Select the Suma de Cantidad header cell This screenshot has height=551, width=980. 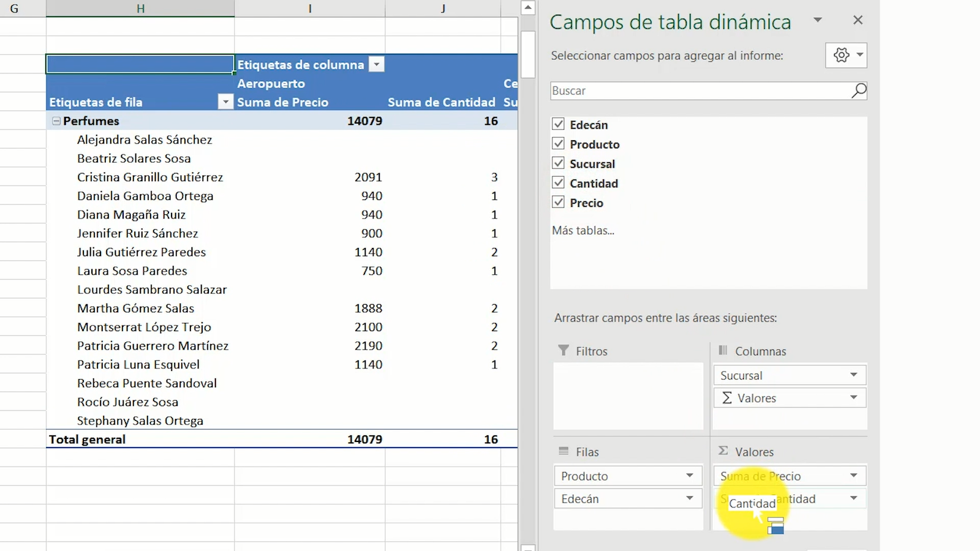tap(443, 102)
